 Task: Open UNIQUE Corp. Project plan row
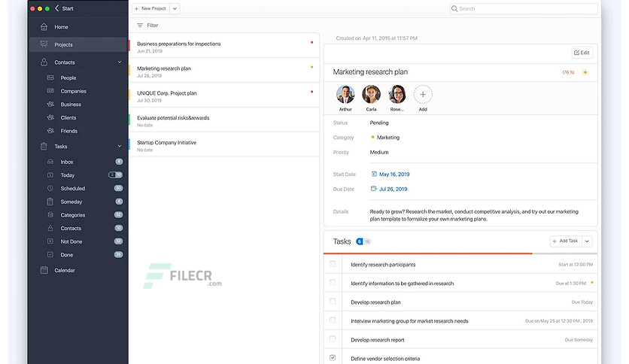tap(224, 96)
